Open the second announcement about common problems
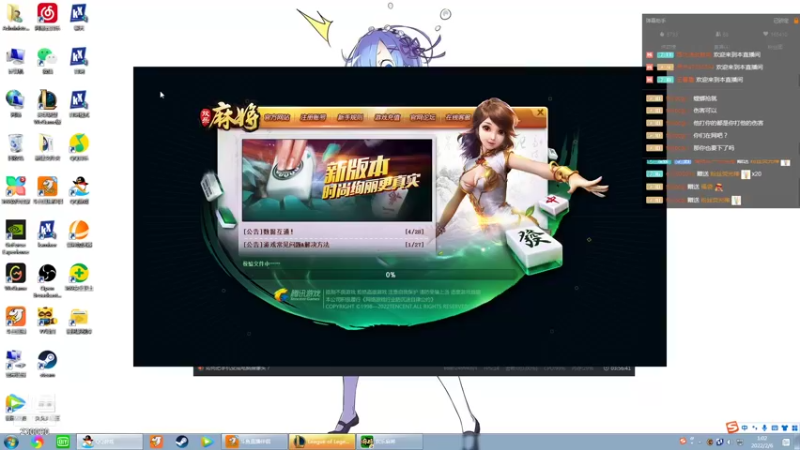Screen dimensions: 800x450 pos(286,245)
